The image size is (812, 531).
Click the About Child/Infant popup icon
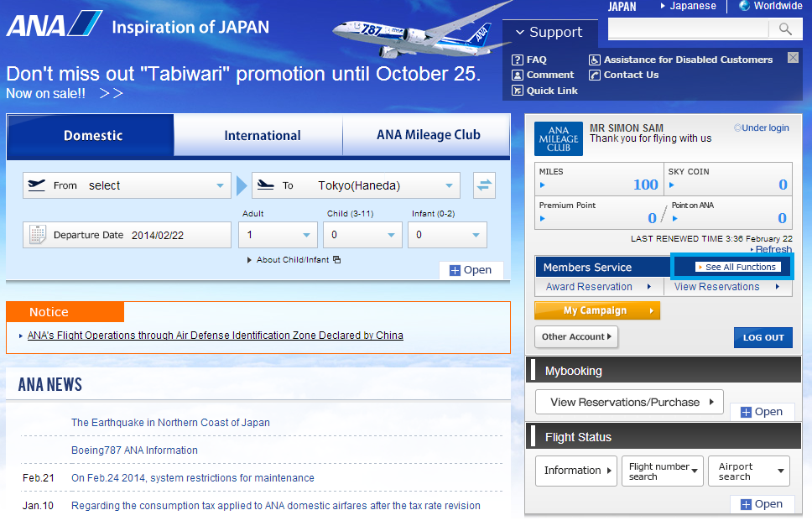click(336, 259)
